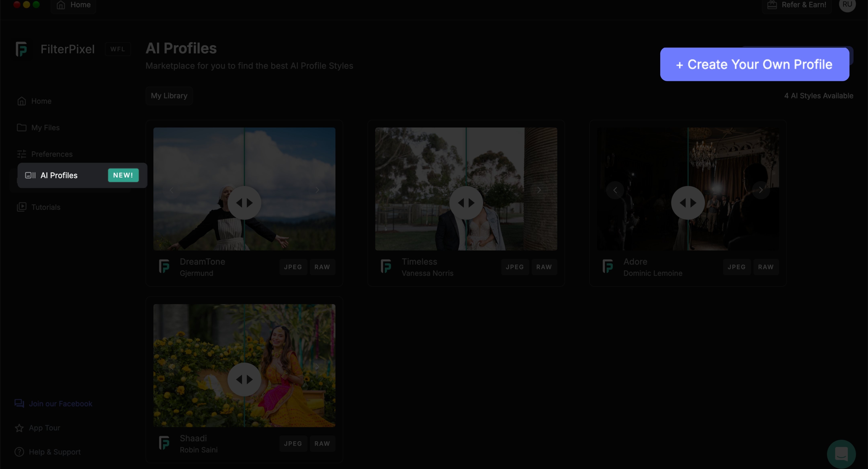Open Preferences sliders icon

pyautogui.click(x=21, y=154)
